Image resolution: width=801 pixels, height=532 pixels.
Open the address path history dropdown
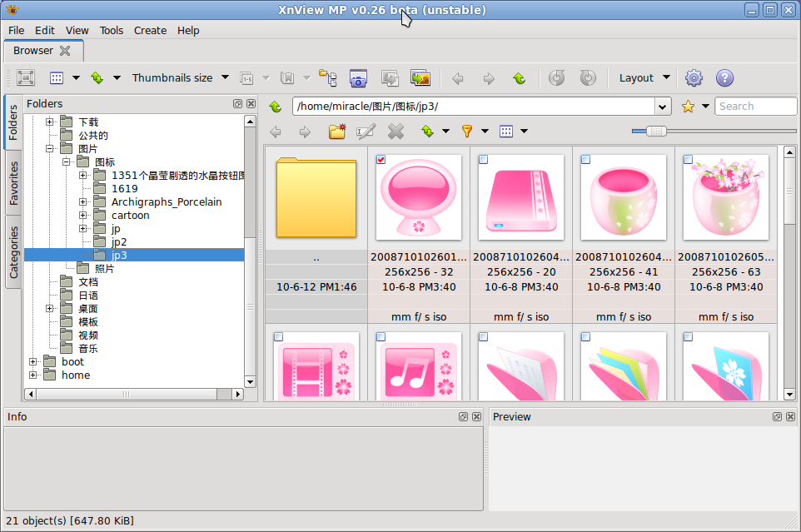[663, 107]
